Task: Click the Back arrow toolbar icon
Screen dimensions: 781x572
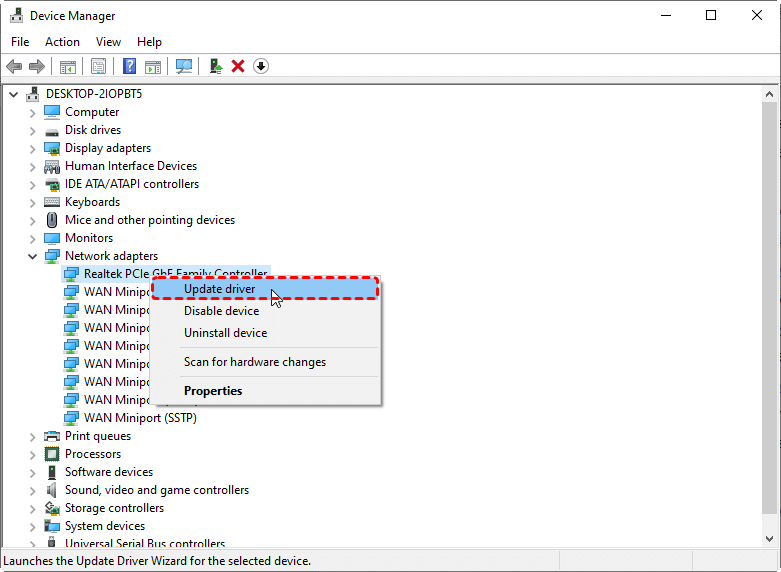Action: pos(14,66)
